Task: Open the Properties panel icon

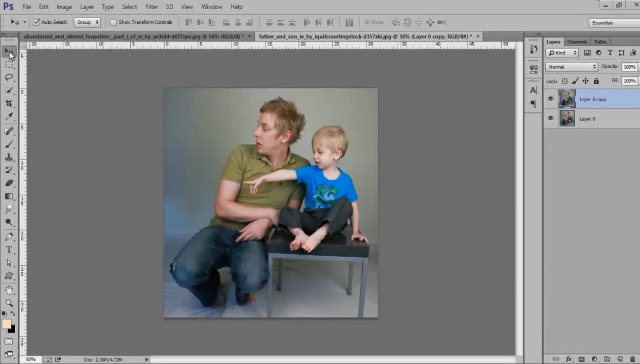Action: [534, 68]
